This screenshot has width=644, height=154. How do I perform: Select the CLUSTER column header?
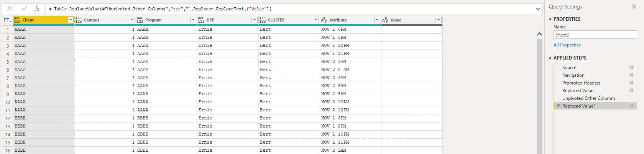pos(289,20)
